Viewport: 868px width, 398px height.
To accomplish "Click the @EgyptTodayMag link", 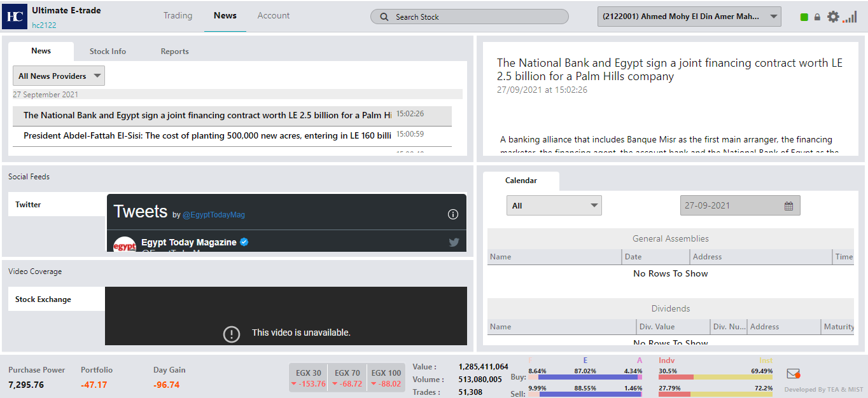I will coord(214,215).
